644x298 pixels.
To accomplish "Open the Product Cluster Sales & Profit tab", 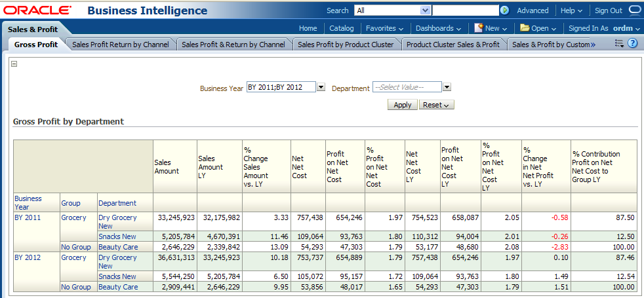I will [x=453, y=45].
